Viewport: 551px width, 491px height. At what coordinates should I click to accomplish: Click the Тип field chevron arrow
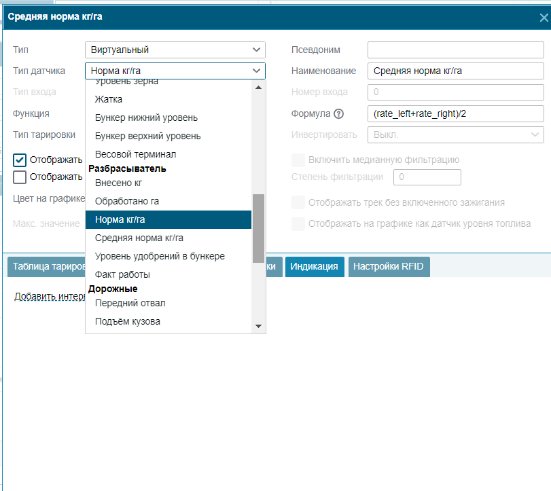pos(256,50)
